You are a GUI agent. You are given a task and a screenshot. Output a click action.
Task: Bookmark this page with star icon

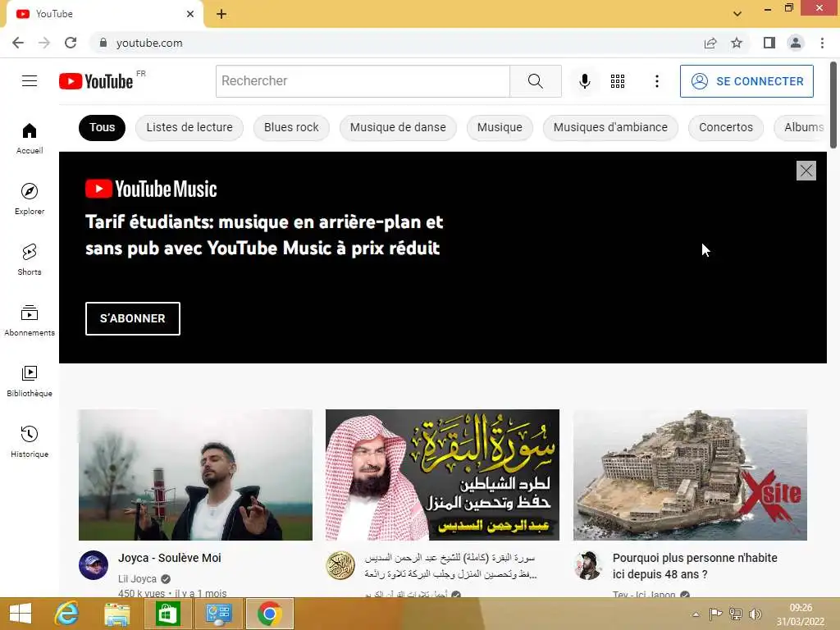pyautogui.click(x=737, y=43)
